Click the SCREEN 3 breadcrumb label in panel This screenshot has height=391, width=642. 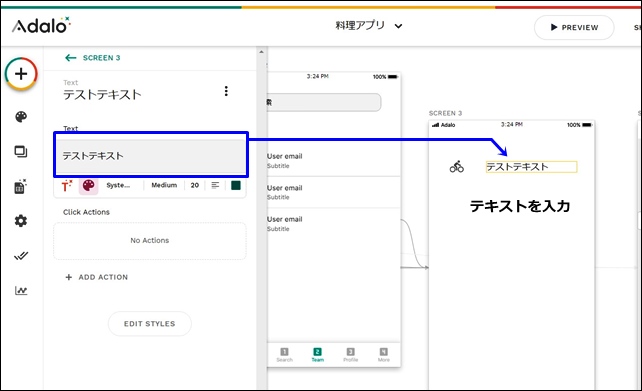pos(102,58)
